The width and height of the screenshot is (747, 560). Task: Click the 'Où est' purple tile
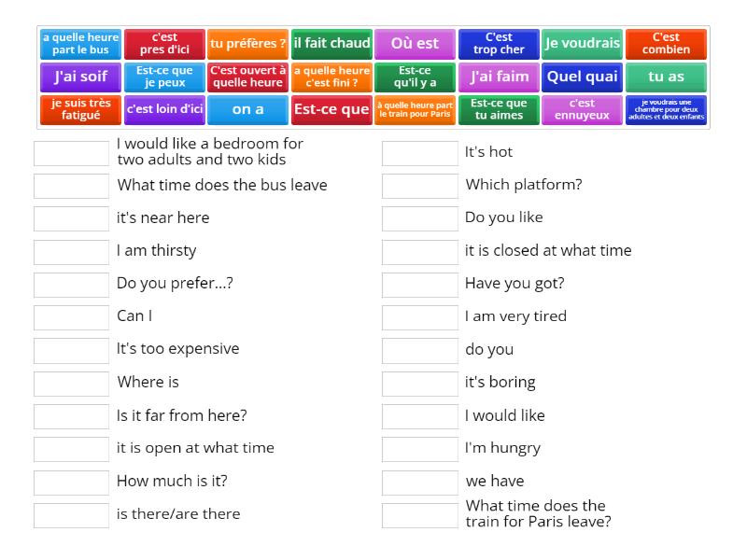tap(414, 43)
